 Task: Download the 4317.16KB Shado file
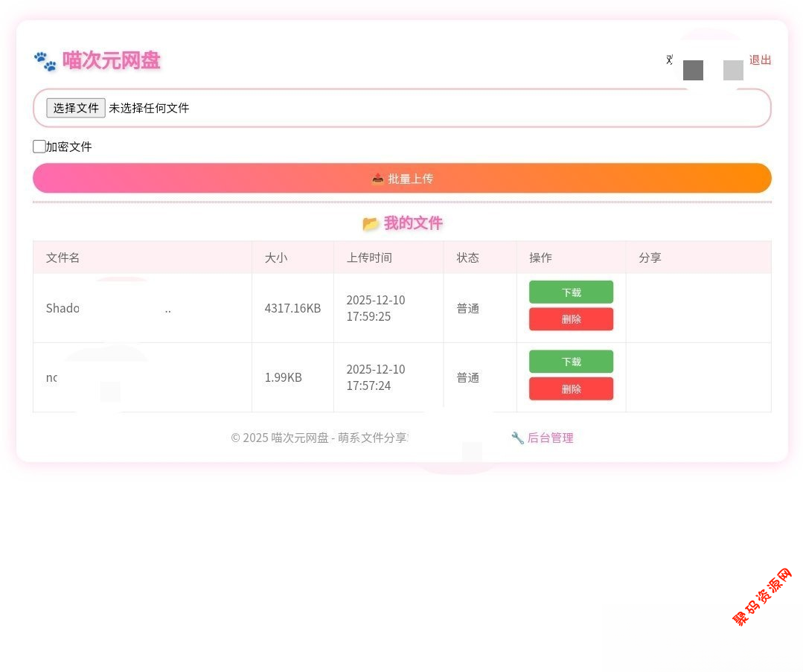click(x=571, y=292)
